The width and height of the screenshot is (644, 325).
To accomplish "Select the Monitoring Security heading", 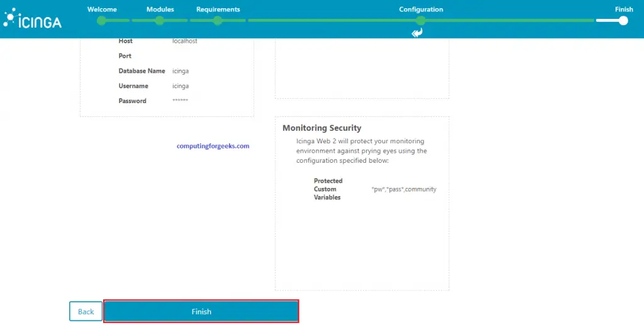I will click(x=322, y=128).
